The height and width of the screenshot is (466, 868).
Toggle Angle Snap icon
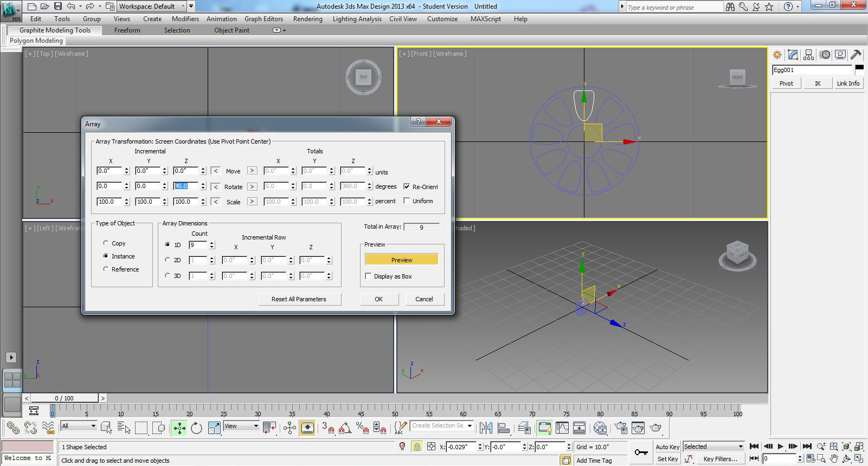click(x=345, y=428)
